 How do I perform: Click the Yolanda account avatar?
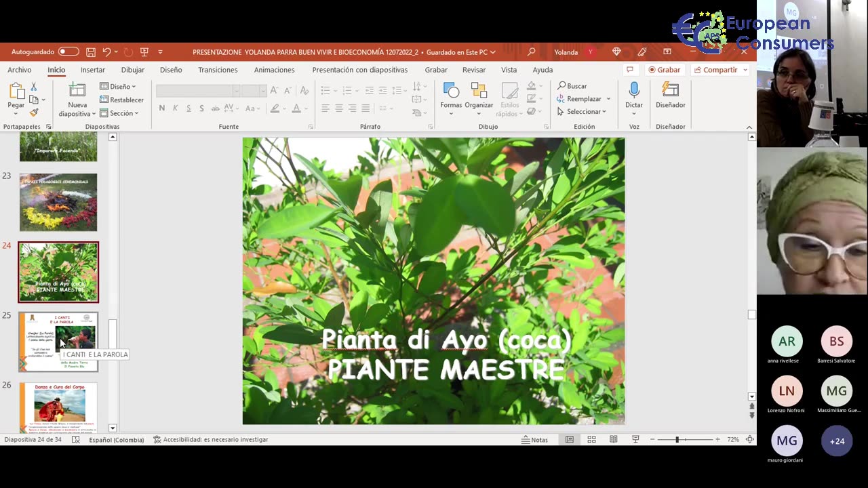[591, 52]
